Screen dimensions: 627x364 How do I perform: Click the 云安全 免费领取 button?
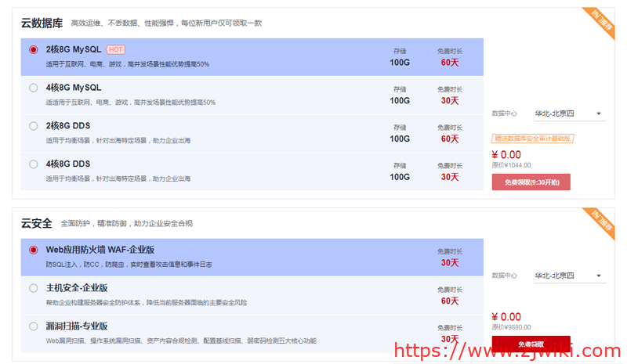click(x=531, y=344)
